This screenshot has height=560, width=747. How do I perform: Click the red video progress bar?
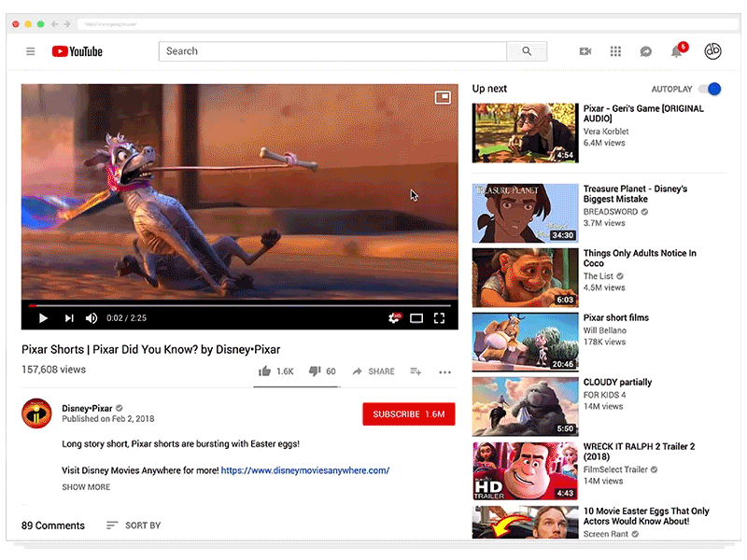[239, 302]
